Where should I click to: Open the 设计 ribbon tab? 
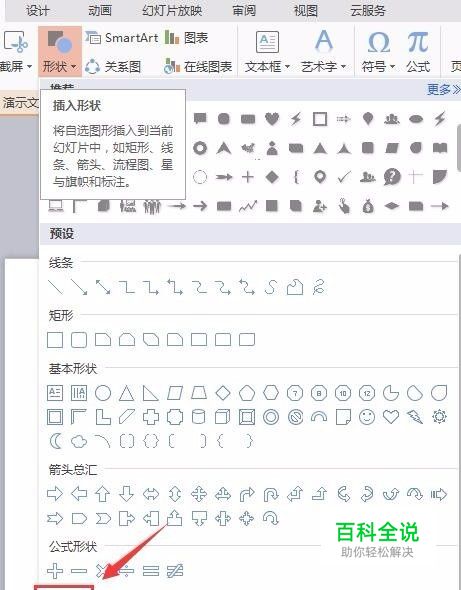pos(37,10)
